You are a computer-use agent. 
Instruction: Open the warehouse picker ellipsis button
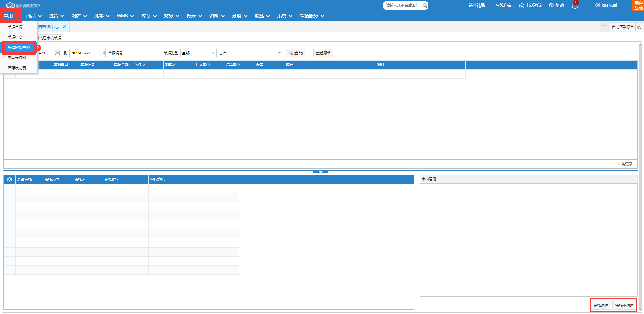(x=279, y=53)
